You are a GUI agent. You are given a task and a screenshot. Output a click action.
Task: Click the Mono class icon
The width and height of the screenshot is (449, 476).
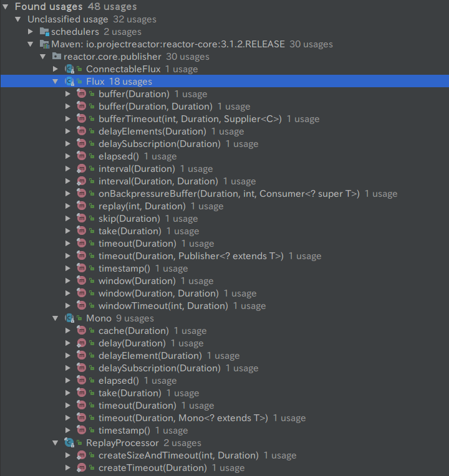point(70,318)
